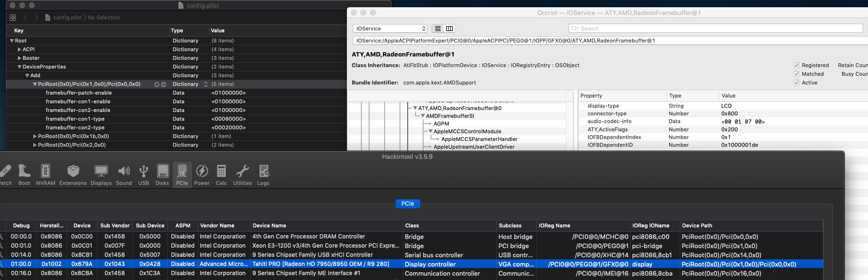Click value <00020000> of framebuffer-con2-type
This screenshot has height=280, width=868.
(x=228, y=128)
